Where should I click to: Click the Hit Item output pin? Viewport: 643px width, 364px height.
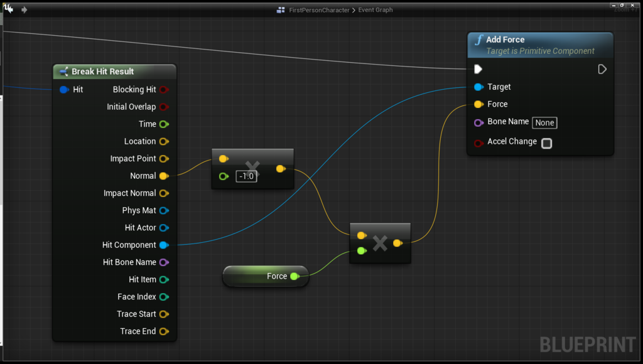164,279
